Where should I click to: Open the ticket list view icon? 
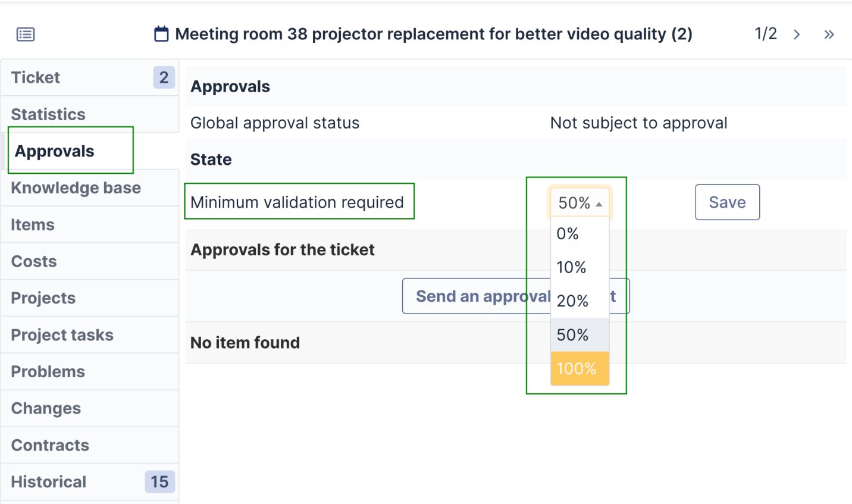pyautogui.click(x=26, y=34)
